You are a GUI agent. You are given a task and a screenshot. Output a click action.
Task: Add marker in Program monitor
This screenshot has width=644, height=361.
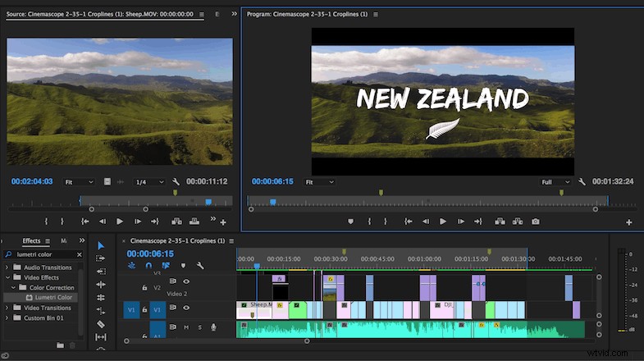(350, 222)
